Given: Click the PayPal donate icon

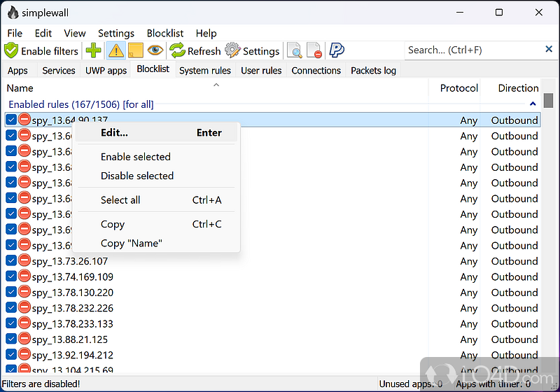Looking at the screenshot, I should click(x=337, y=50).
